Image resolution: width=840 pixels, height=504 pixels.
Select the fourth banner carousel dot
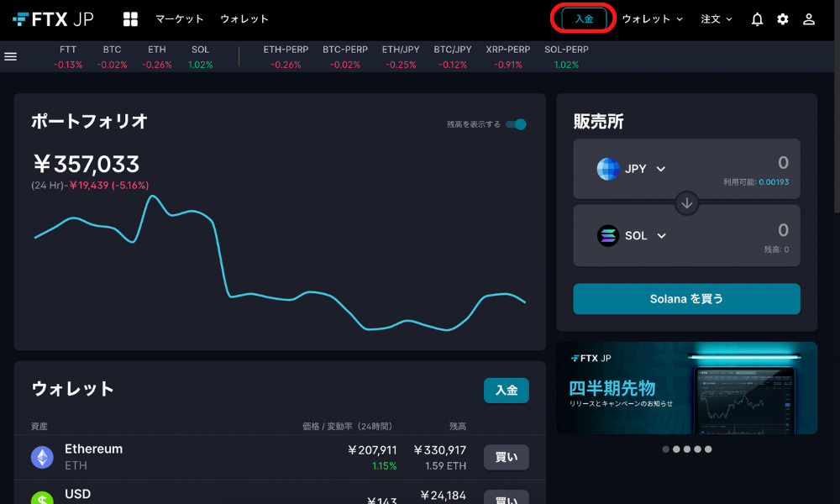point(697,449)
